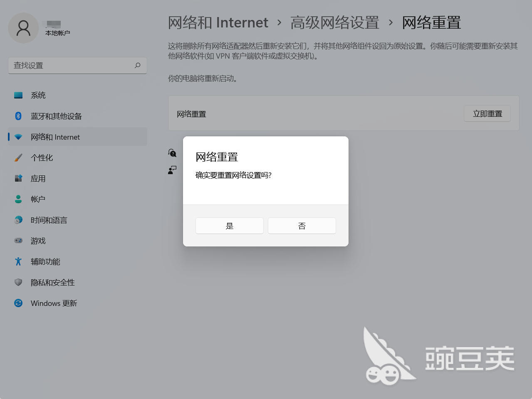This screenshot has height=399, width=532.
Task: Click the 查找设置 search input field
Action: point(71,65)
